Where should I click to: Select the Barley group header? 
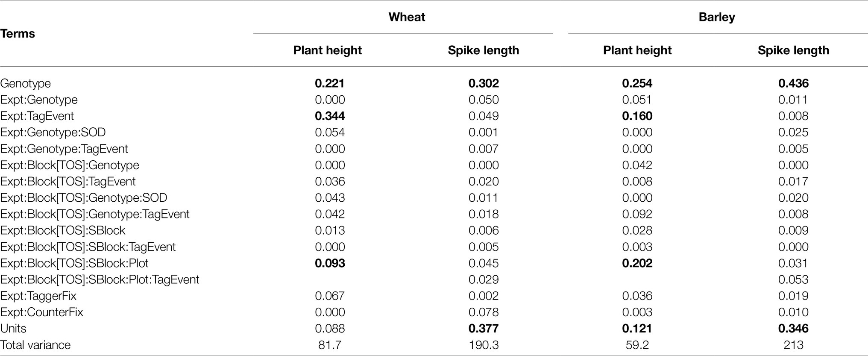point(717,17)
